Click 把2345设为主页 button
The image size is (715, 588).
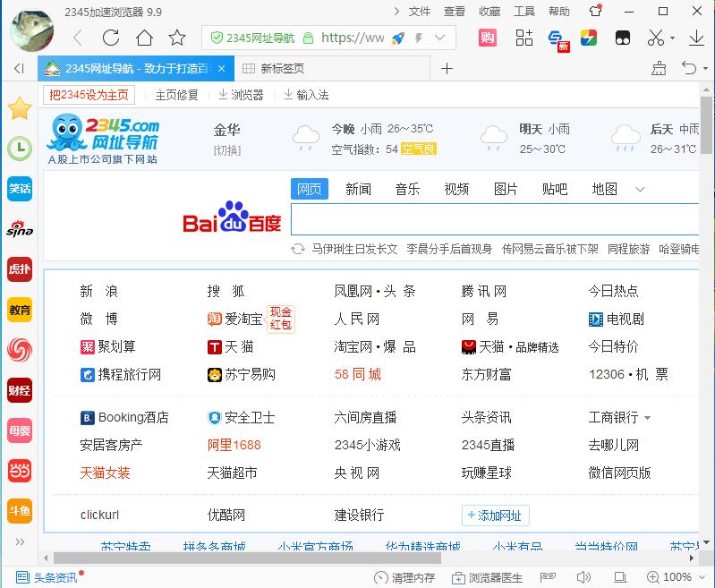[89, 95]
